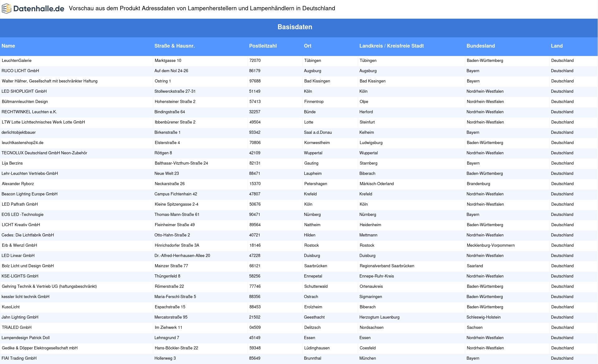Select address Dr.-Alfred-Herrhausen-Allee 20
The width and height of the screenshot is (598, 364).
[183, 255]
